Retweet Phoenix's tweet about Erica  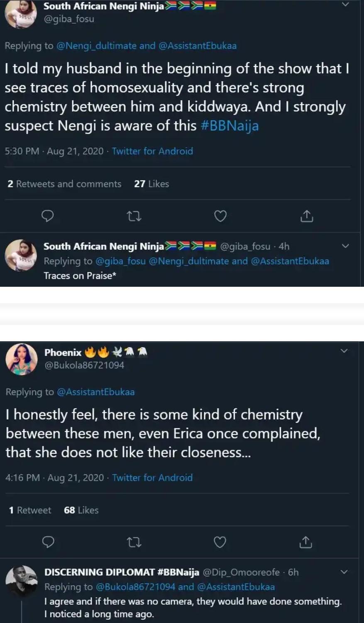[x=134, y=542]
